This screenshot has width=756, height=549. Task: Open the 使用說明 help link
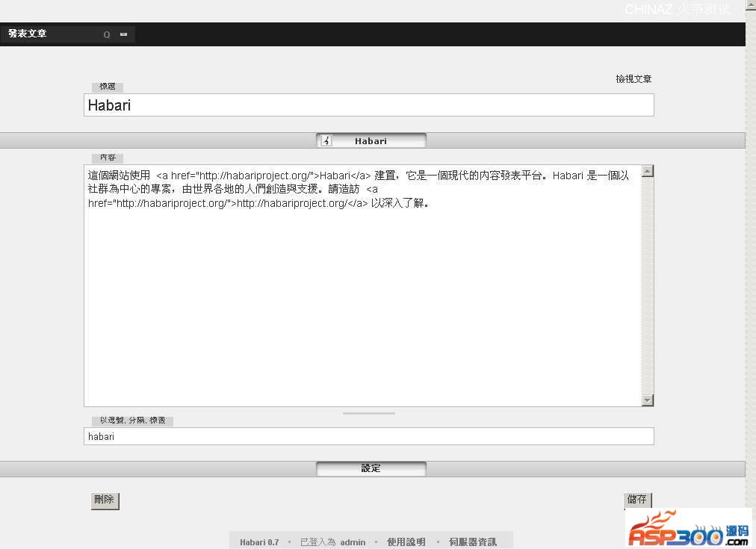406,542
